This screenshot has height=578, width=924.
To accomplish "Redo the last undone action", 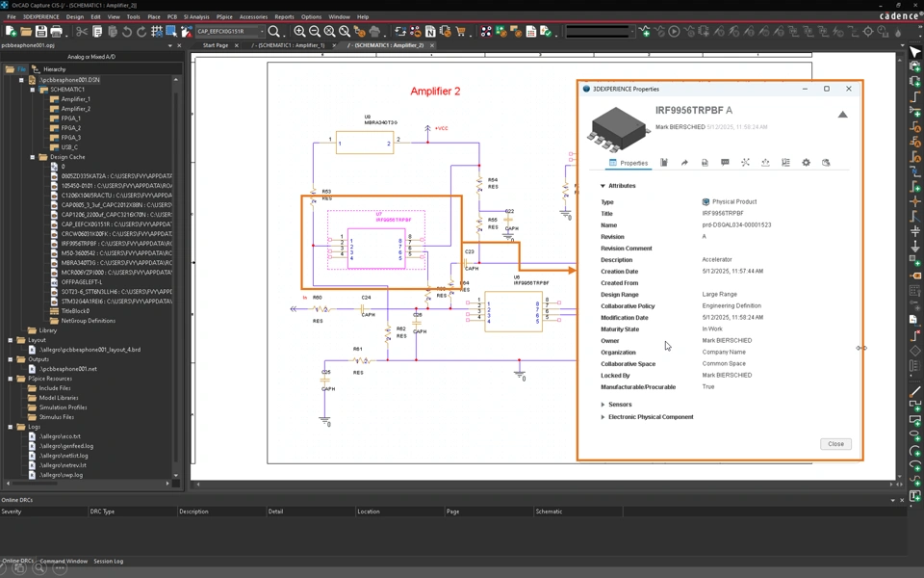I will [x=141, y=31].
